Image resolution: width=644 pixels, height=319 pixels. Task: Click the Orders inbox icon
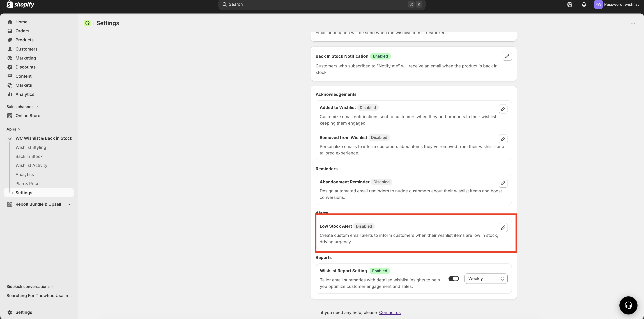click(x=10, y=31)
